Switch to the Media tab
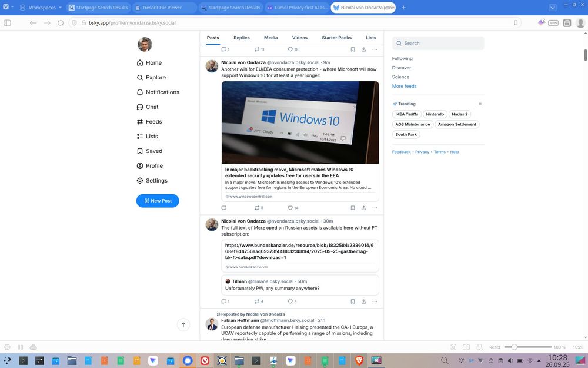Image resolution: width=588 pixels, height=368 pixels. (x=270, y=38)
